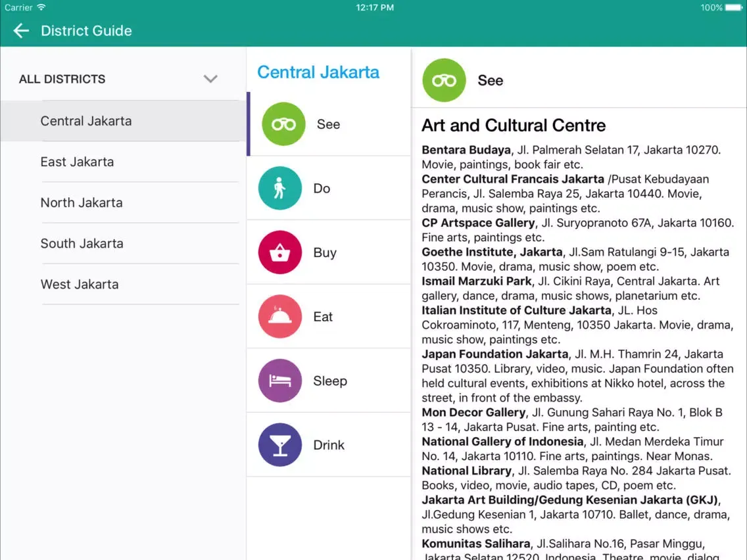Open the Buy category label
Image resolution: width=747 pixels, height=560 pixels.
(x=325, y=253)
